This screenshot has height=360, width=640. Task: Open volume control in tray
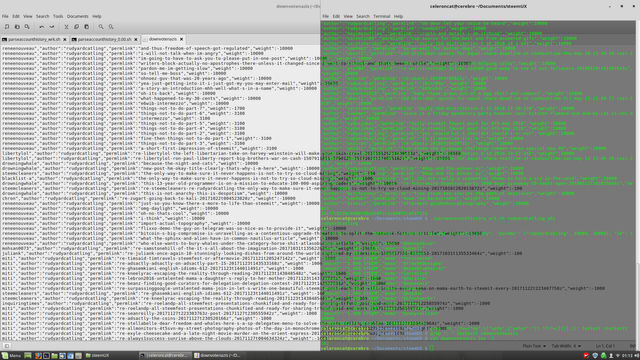pyautogui.click(x=636, y=356)
